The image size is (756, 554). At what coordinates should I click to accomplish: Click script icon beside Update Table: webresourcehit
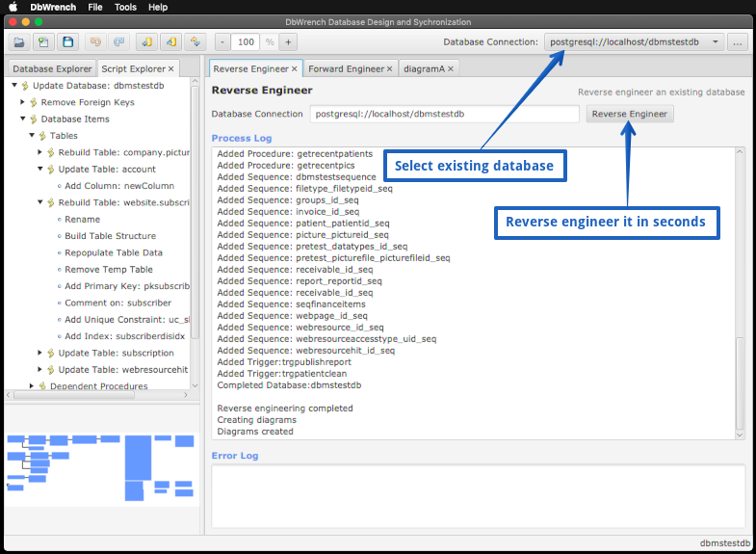pos(51,370)
